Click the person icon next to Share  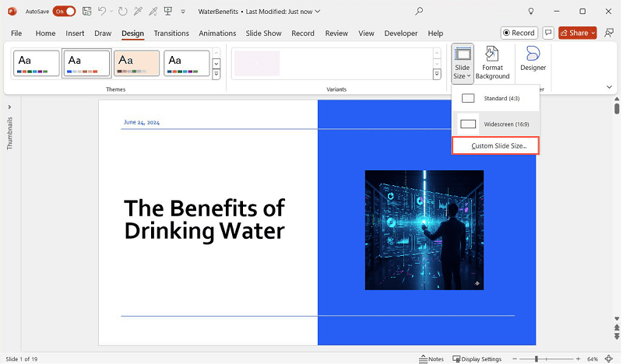click(x=609, y=33)
